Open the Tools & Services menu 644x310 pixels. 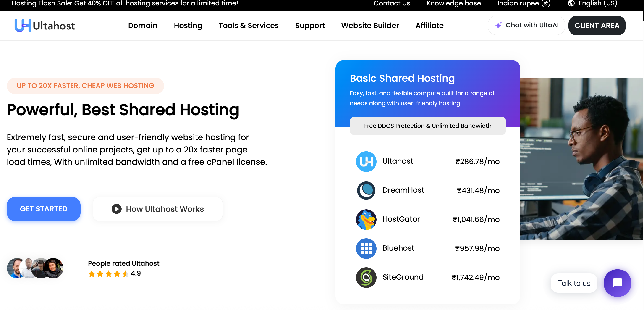point(249,26)
